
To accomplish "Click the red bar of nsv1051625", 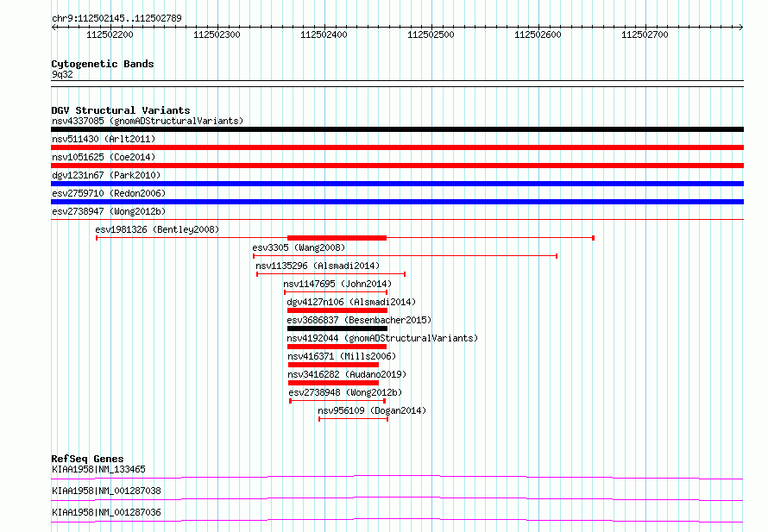I will click(x=397, y=166).
